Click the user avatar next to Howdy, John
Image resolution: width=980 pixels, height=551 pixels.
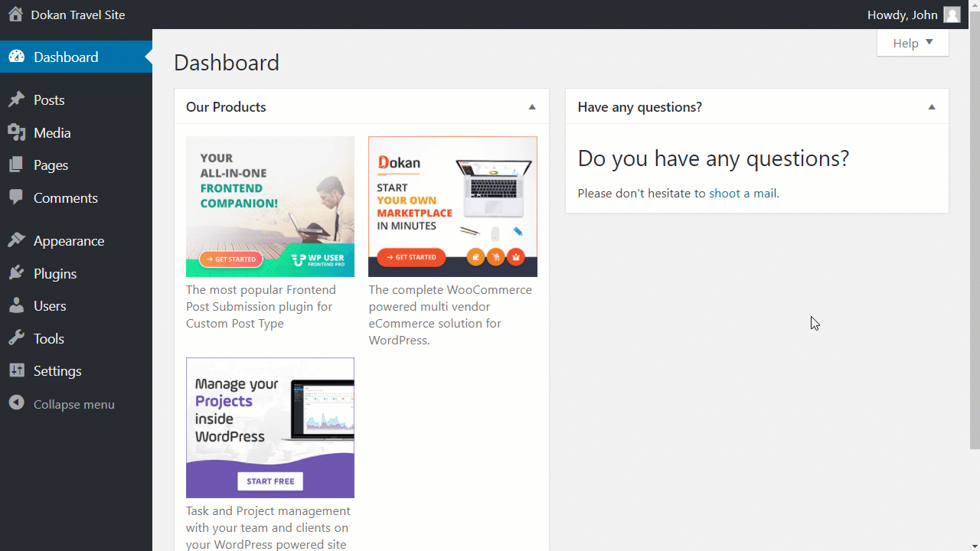(x=952, y=15)
